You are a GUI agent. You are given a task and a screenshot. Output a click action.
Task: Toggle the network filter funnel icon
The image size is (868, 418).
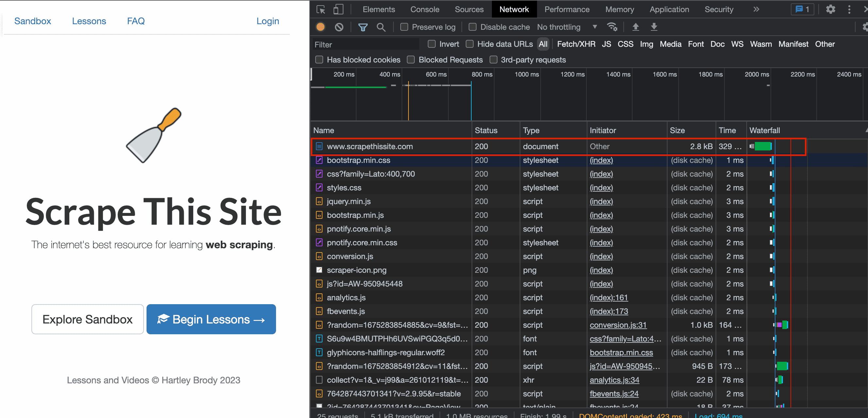click(363, 27)
